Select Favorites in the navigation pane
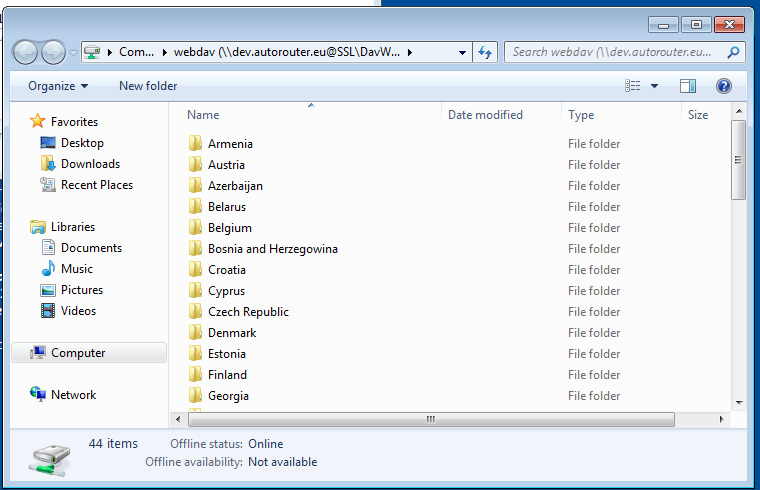The height and width of the screenshot is (490, 760). pyautogui.click(x=64, y=121)
